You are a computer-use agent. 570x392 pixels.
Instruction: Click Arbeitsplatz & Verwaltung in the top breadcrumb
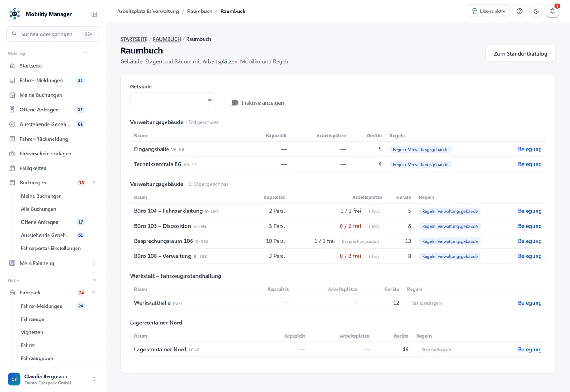(x=148, y=11)
